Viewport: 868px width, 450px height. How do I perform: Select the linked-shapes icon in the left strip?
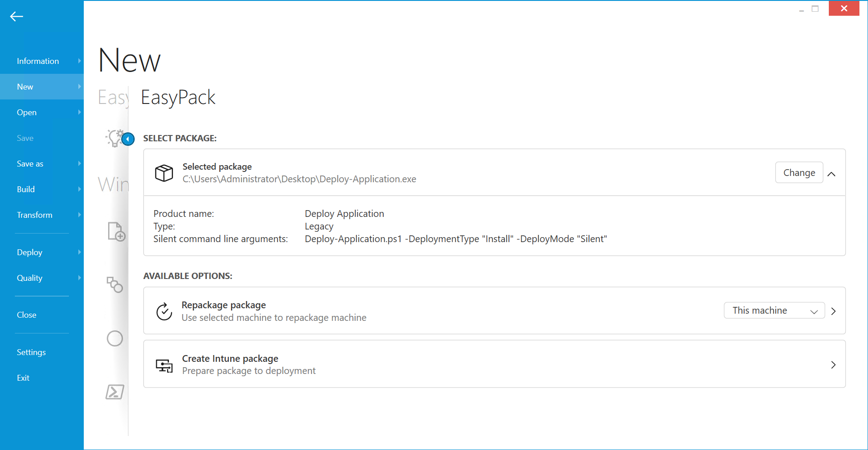click(115, 285)
